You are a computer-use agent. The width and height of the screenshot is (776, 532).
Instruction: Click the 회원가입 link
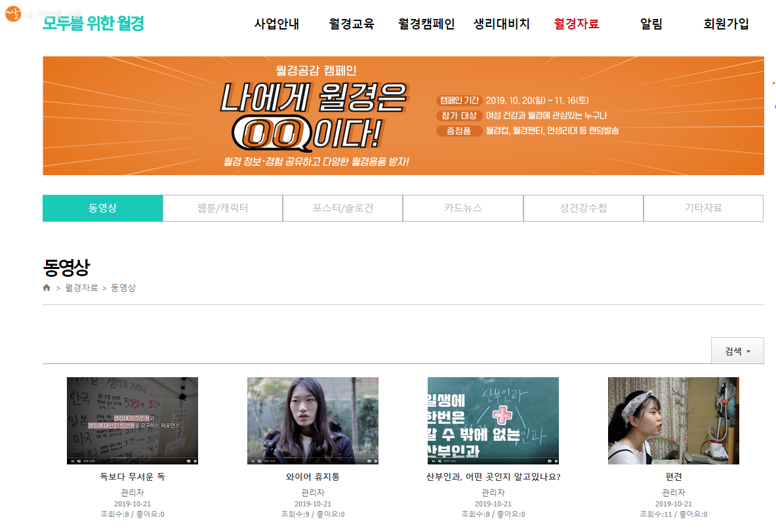(725, 24)
